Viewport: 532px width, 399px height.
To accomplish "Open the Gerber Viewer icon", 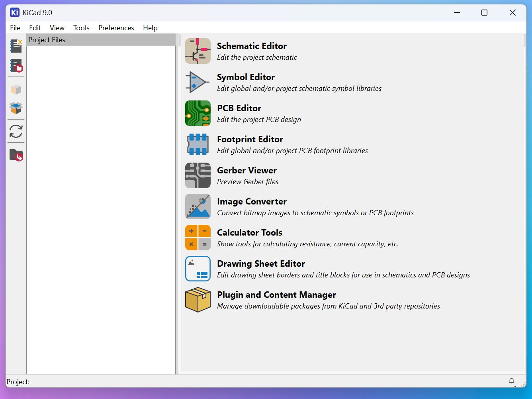I will tap(198, 175).
